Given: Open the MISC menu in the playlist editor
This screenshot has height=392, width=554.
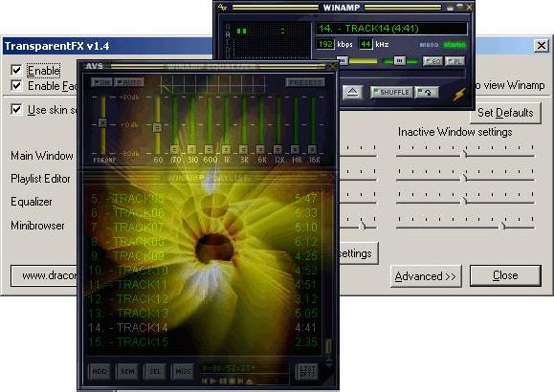Looking at the screenshot, I should coord(183,372).
